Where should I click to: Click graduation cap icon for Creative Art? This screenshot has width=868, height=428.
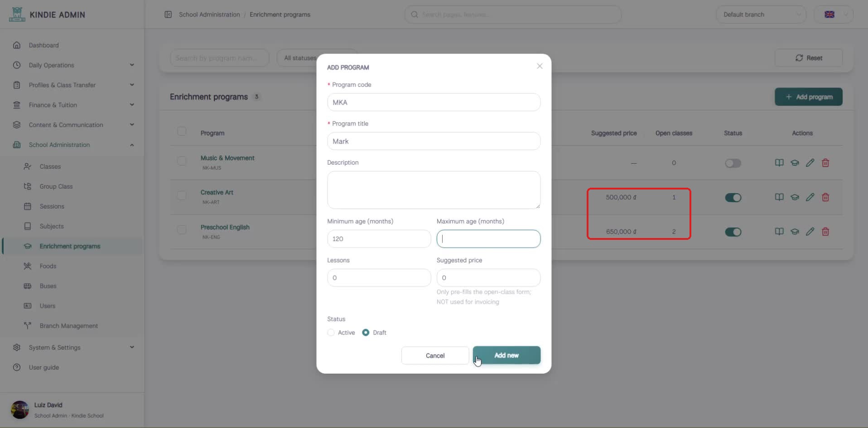[x=795, y=197]
